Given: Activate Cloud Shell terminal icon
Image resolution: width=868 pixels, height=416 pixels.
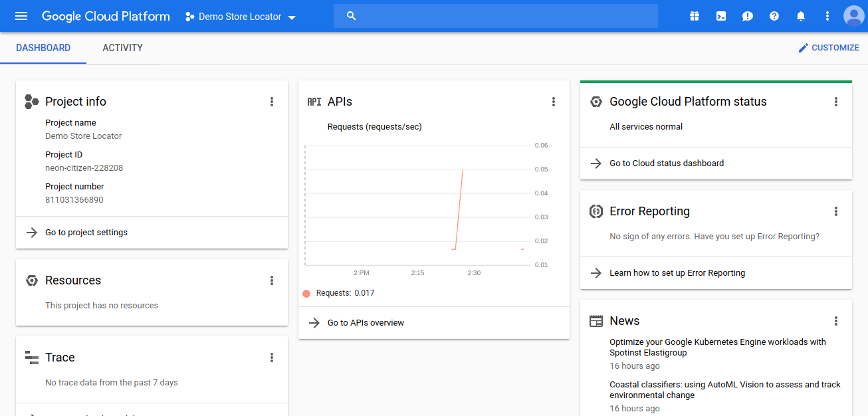Looking at the screenshot, I should click(x=721, y=16).
